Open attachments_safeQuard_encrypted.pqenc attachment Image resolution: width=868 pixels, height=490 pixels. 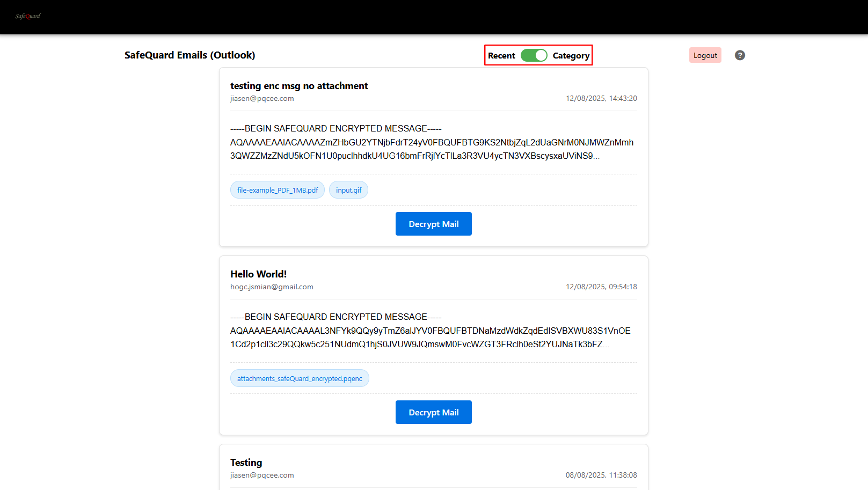click(300, 378)
